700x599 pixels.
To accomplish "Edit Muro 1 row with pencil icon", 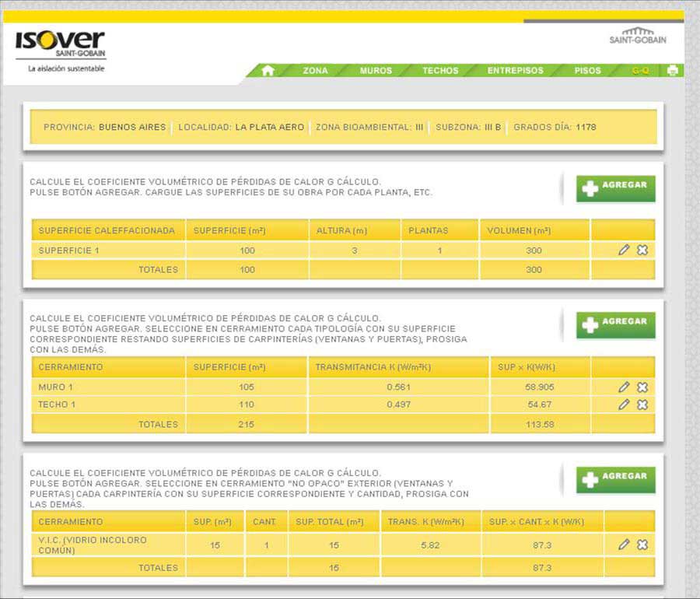I will click(624, 387).
